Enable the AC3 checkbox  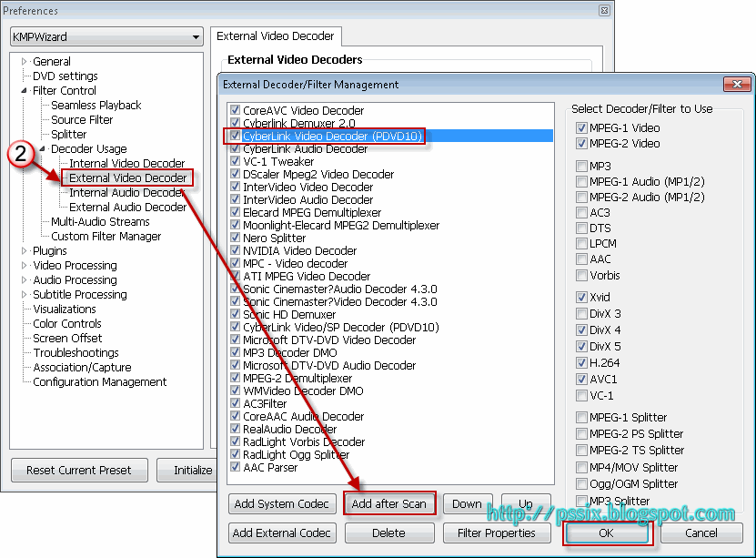[581, 213]
